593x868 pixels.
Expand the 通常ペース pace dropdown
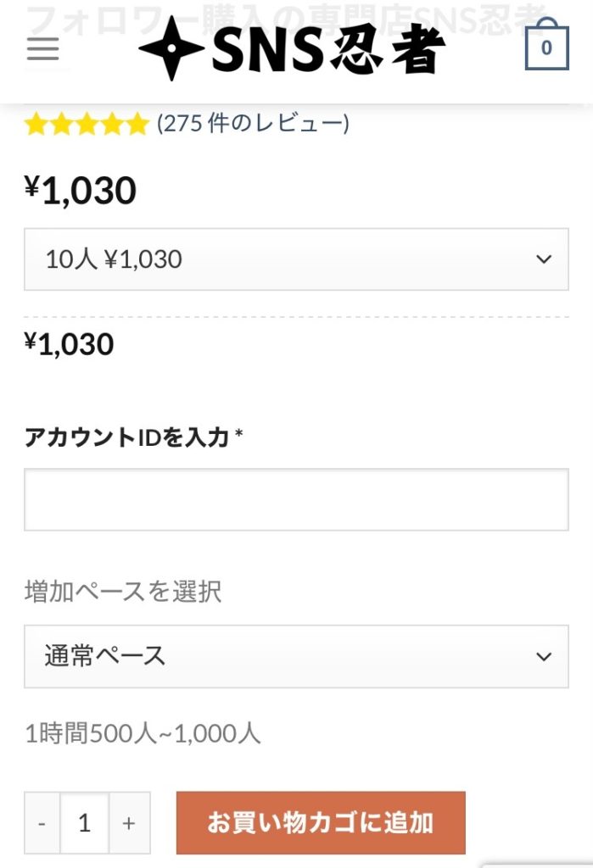[280, 656]
